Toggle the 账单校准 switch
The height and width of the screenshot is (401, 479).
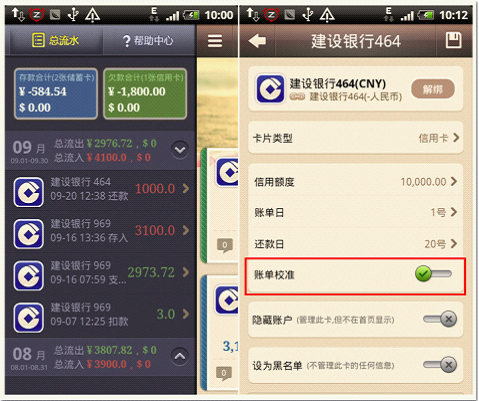433,274
